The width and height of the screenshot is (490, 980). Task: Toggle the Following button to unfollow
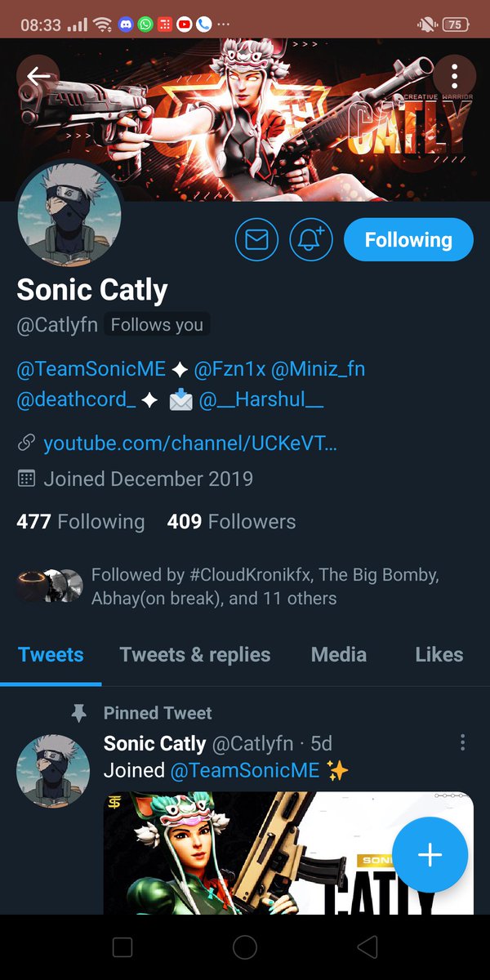click(x=408, y=240)
